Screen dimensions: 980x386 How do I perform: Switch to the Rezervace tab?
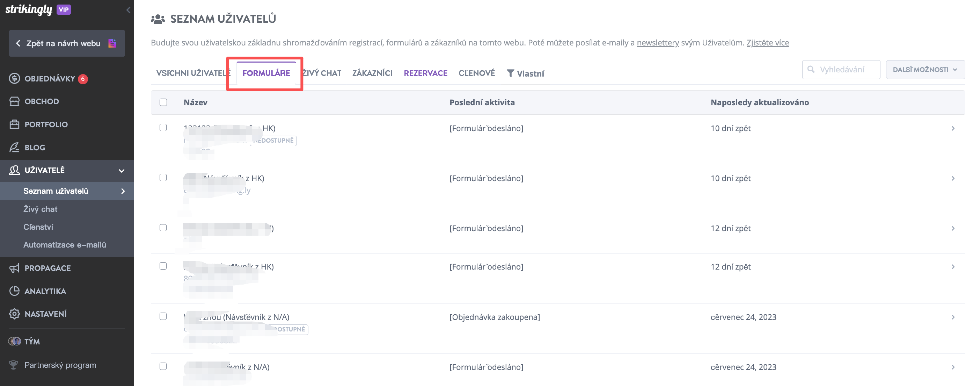click(x=425, y=73)
